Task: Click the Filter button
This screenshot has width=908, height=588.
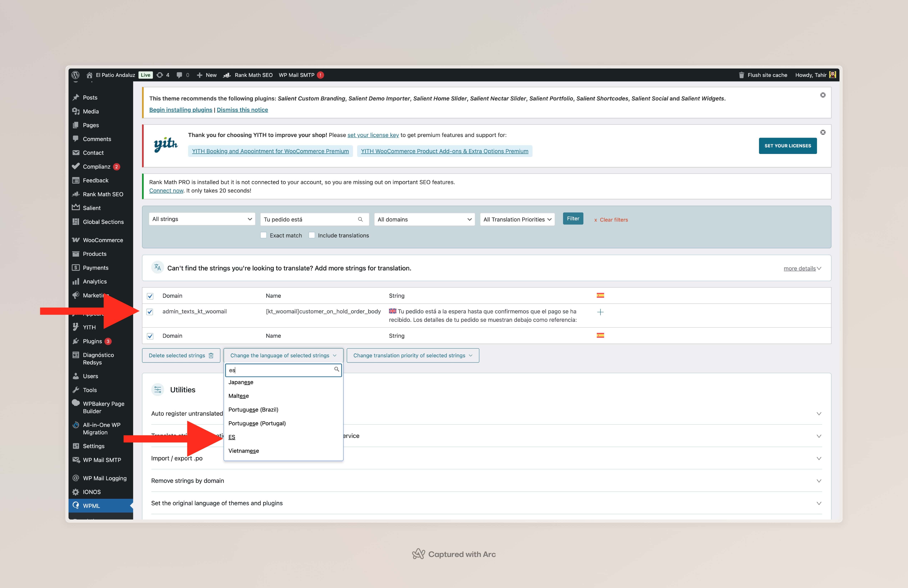Action: pyautogui.click(x=573, y=219)
